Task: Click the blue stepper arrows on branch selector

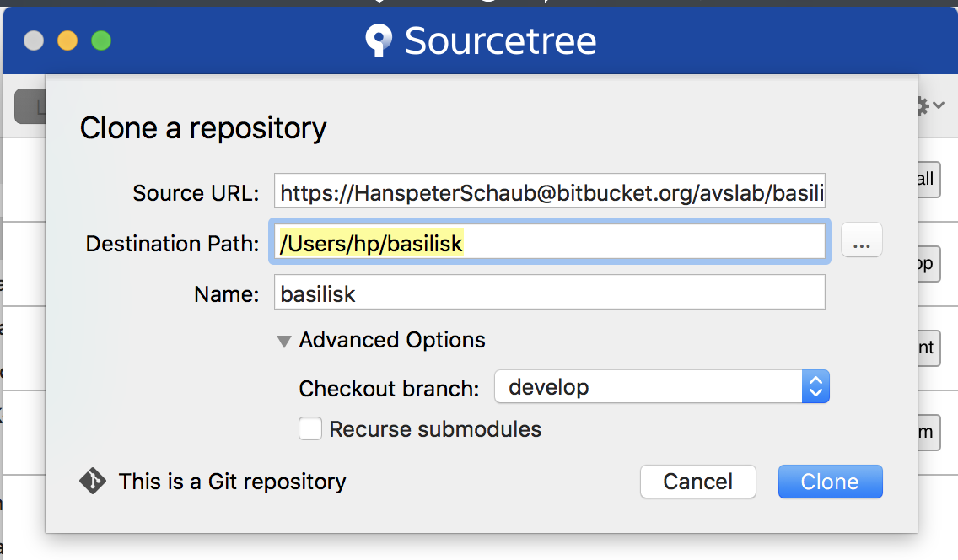Action: click(x=815, y=387)
